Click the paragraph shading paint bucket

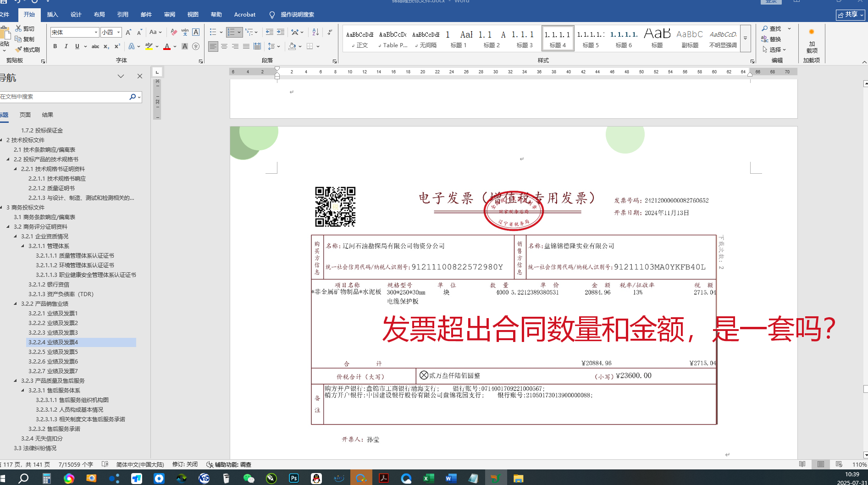(292, 46)
